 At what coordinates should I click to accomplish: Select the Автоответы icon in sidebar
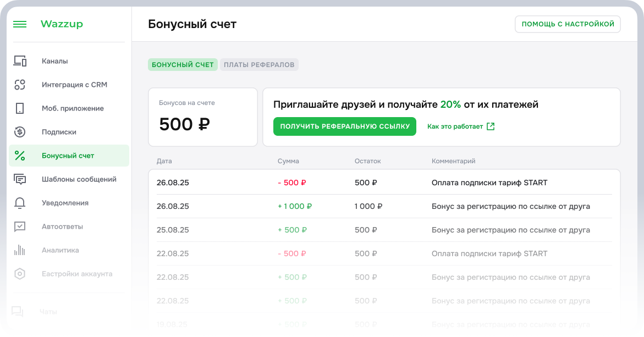(x=19, y=226)
